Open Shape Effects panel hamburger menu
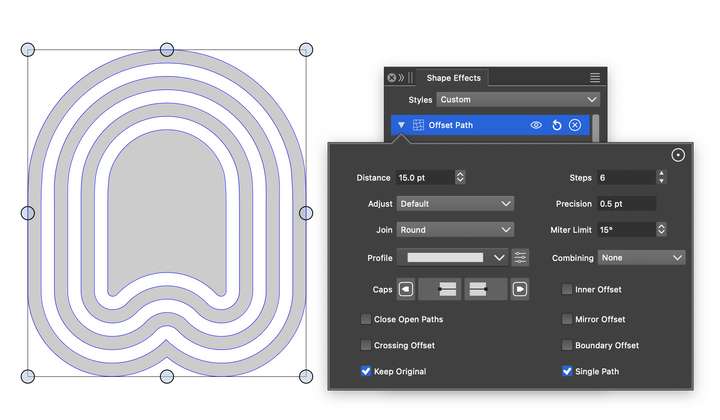This screenshot has height=420, width=720. [x=595, y=78]
